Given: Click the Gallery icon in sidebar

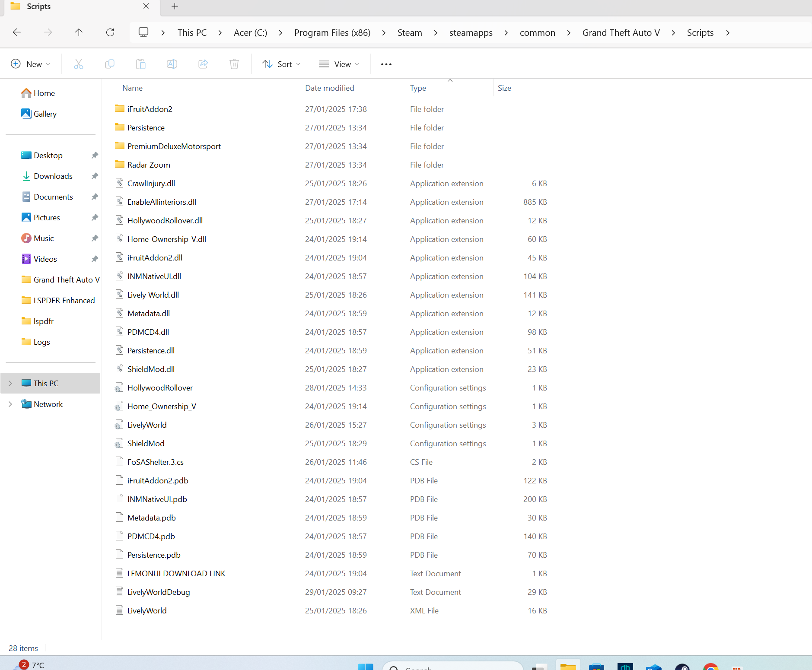Looking at the screenshot, I should (26, 114).
